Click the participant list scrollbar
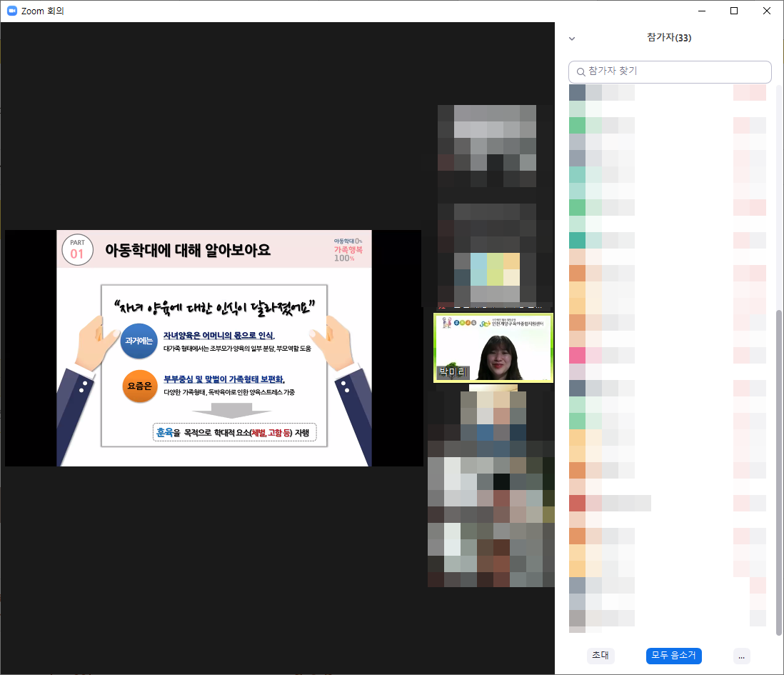The height and width of the screenshot is (675, 784). pos(778,471)
